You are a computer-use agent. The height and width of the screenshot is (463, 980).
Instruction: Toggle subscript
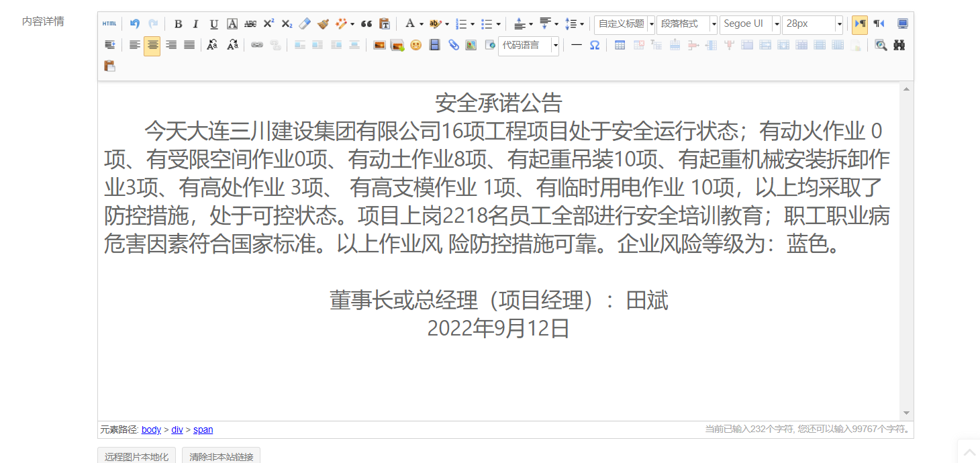[x=287, y=23]
